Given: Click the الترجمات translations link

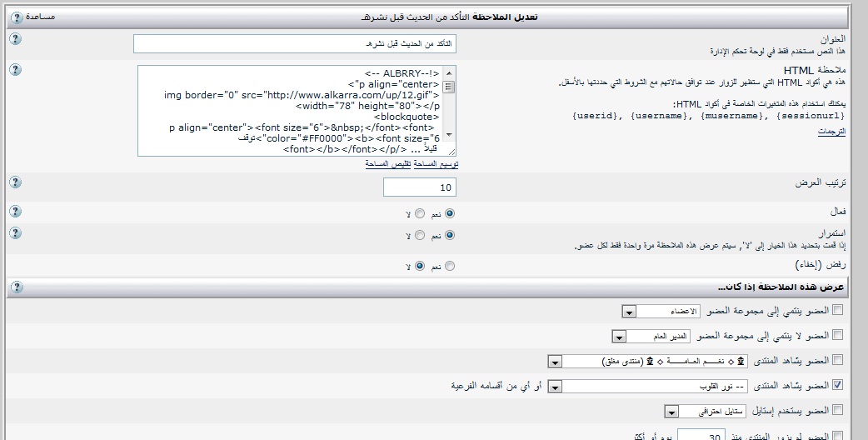Looking at the screenshot, I should tap(830, 132).
